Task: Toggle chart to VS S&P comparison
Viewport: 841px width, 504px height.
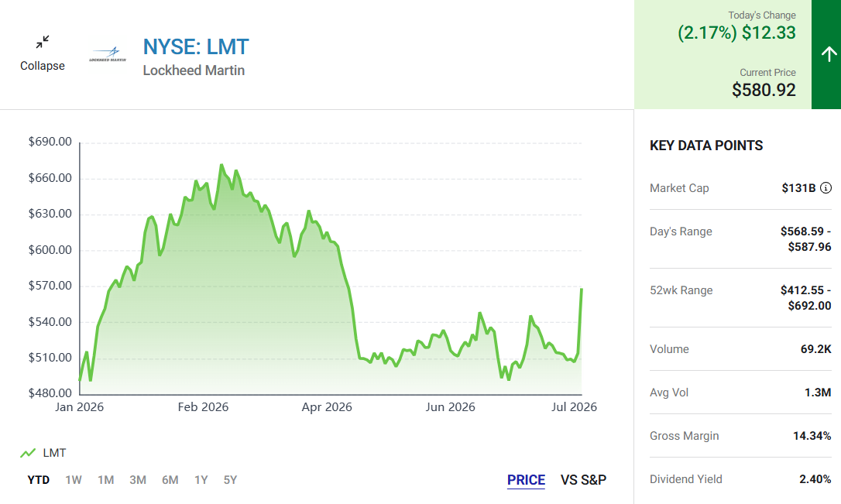Action: point(584,480)
